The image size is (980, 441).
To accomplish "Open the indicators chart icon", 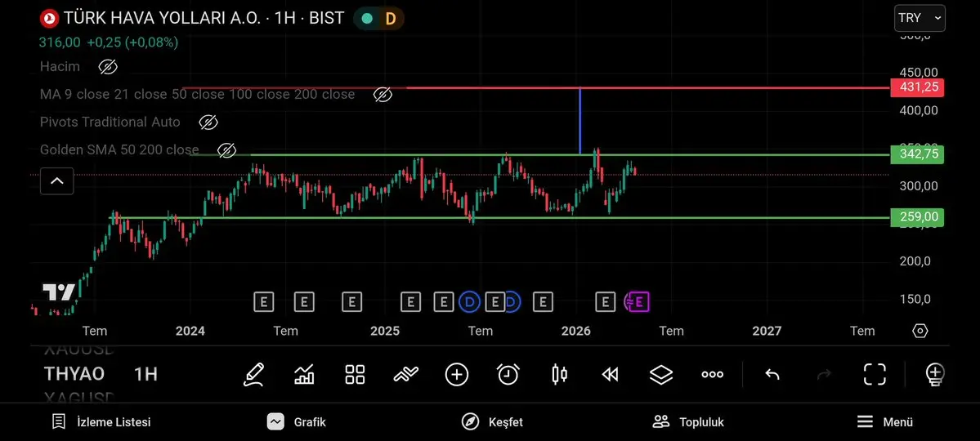I will [304, 375].
